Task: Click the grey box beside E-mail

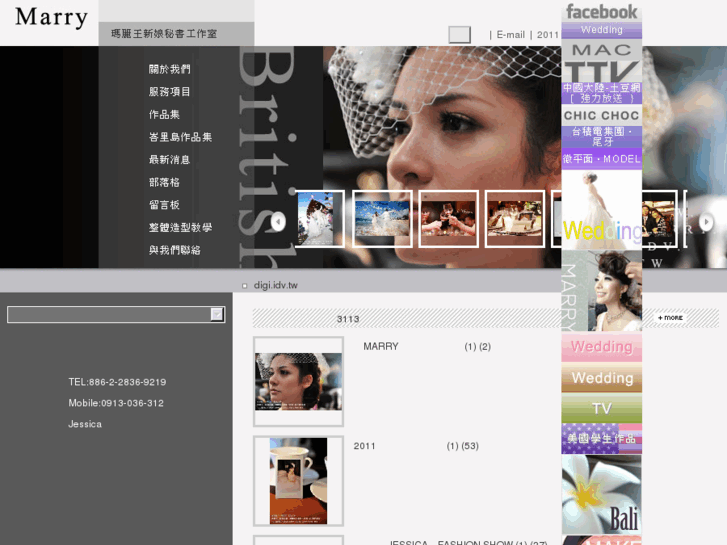Action: pos(459,34)
